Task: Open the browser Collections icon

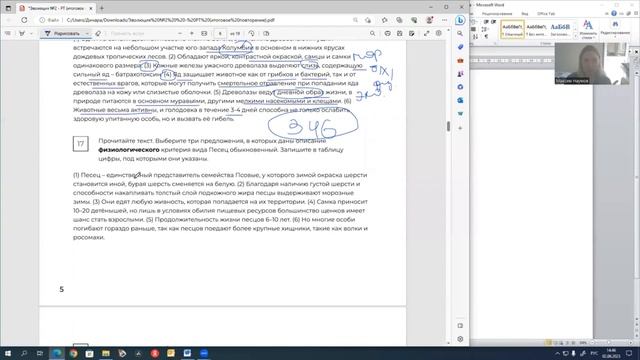Action: [x=399, y=20]
